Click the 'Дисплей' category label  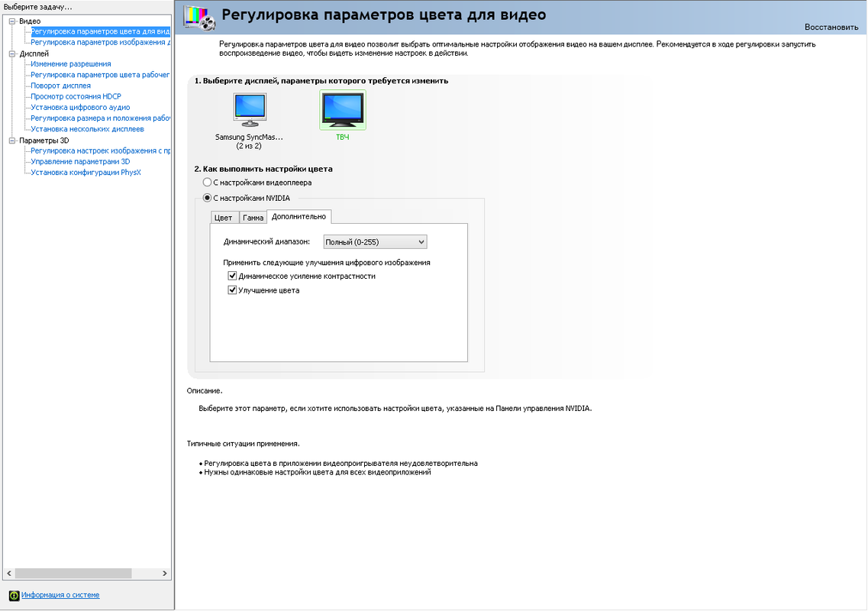(x=34, y=53)
